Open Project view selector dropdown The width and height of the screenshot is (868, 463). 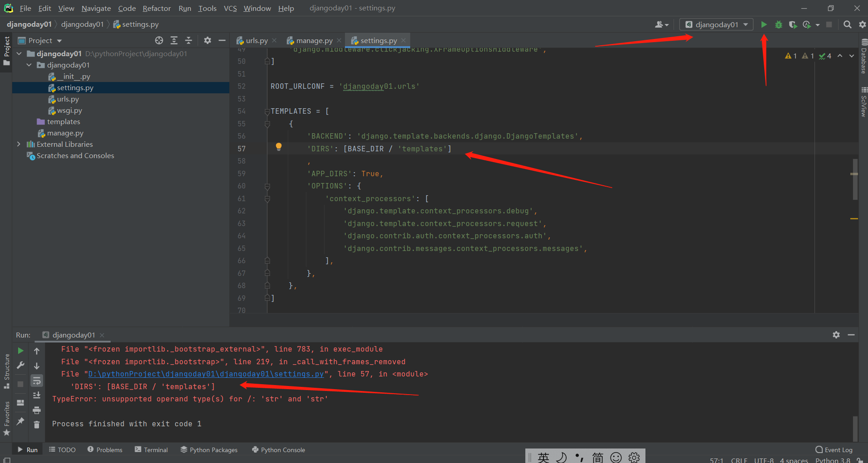[40, 40]
